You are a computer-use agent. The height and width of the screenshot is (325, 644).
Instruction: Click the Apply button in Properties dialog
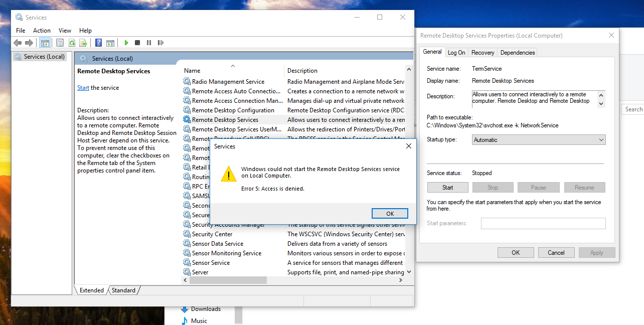(x=597, y=253)
